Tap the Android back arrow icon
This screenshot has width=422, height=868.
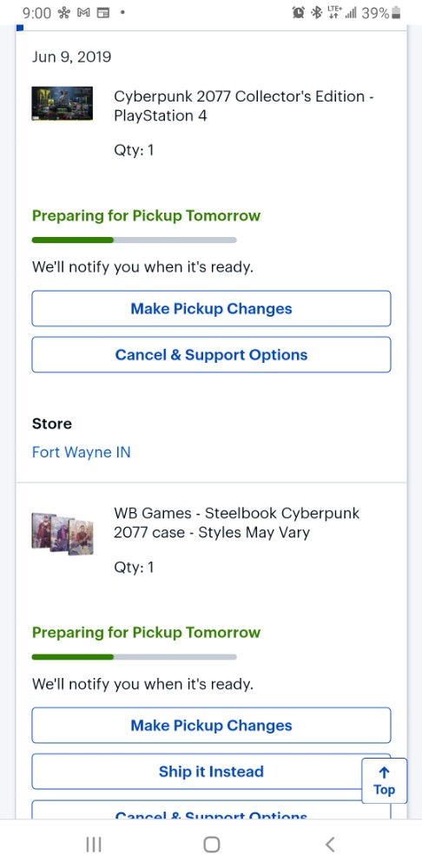click(x=329, y=845)
